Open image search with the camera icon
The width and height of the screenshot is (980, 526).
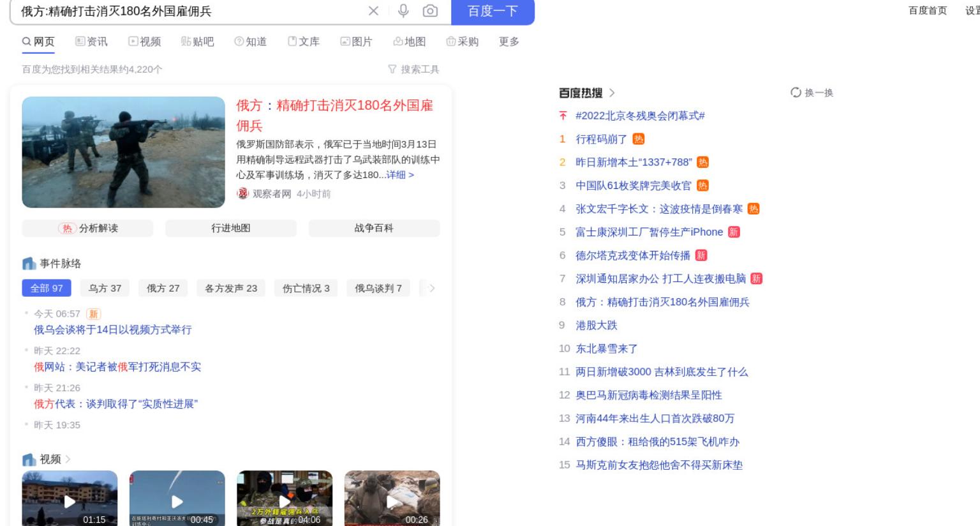point(431,11)
